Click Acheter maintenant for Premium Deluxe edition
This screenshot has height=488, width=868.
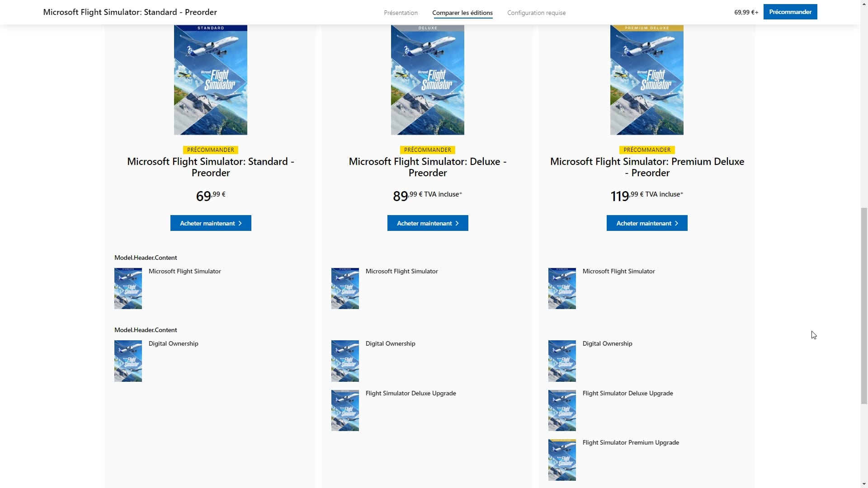[647, 223]
